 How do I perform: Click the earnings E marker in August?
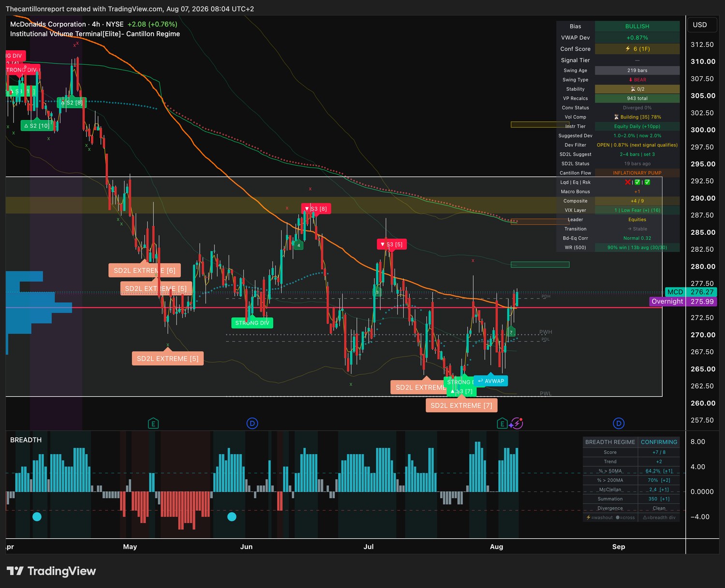click(502, 424)
